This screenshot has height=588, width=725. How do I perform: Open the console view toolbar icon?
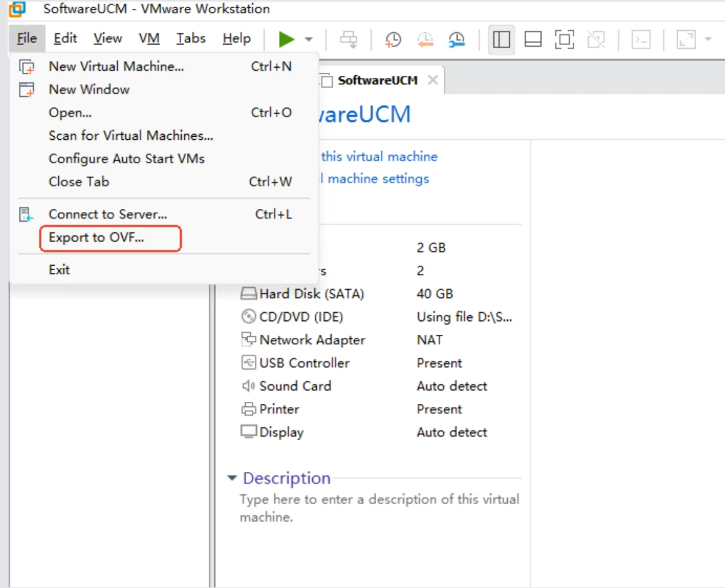pos(641,40)
